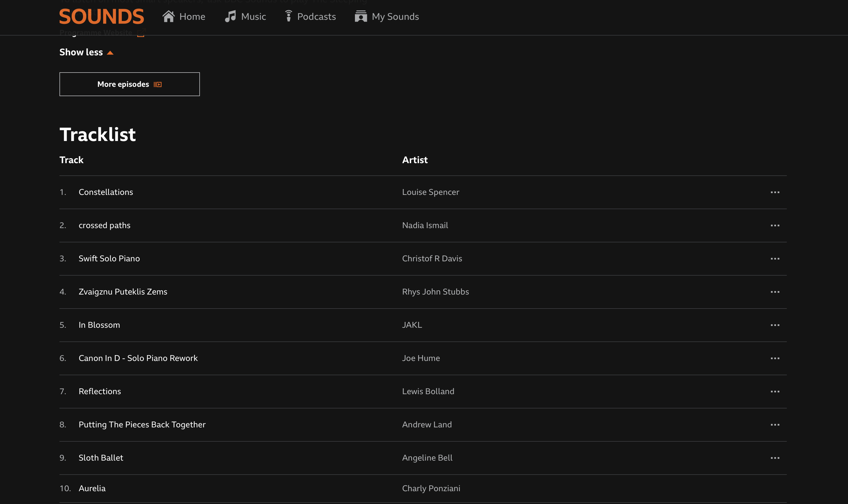Click the Music note icon
This screenshot has height=504, width=848.
pos(230,16)
